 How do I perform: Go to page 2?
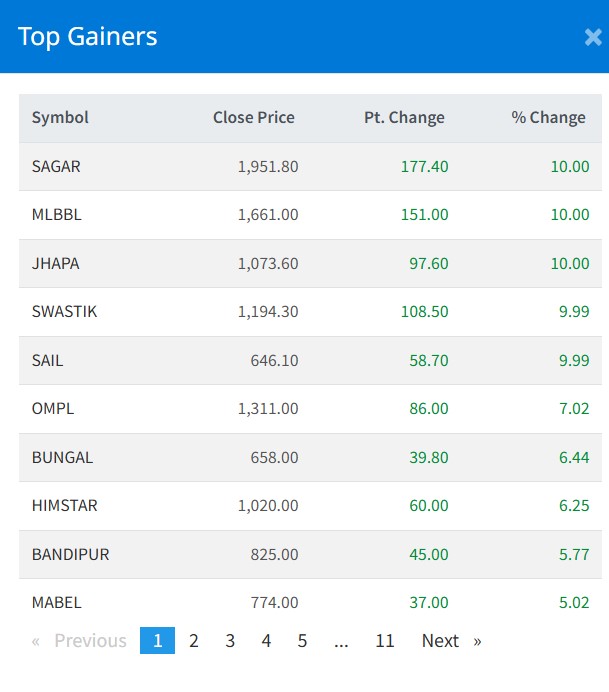[194, 641]
